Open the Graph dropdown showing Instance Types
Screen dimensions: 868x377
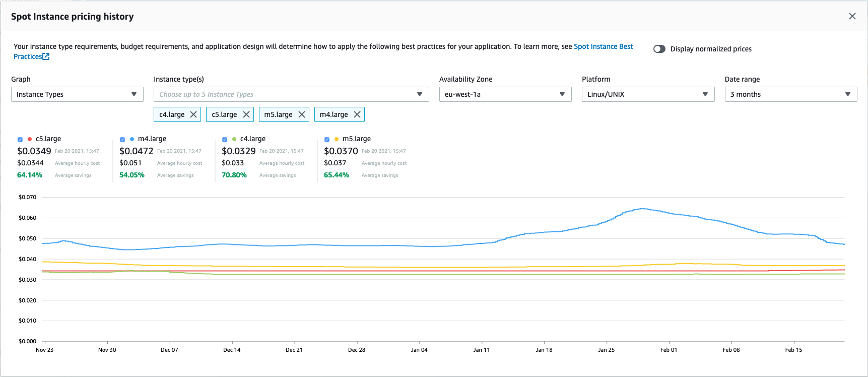pyautogui.click(x=77, y=94)
